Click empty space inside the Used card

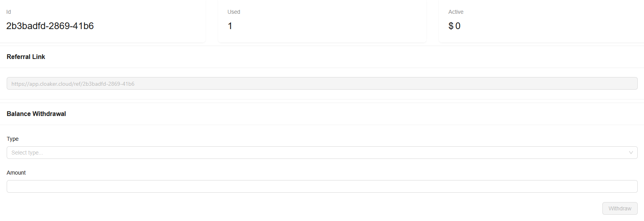[x=334, y=24]
